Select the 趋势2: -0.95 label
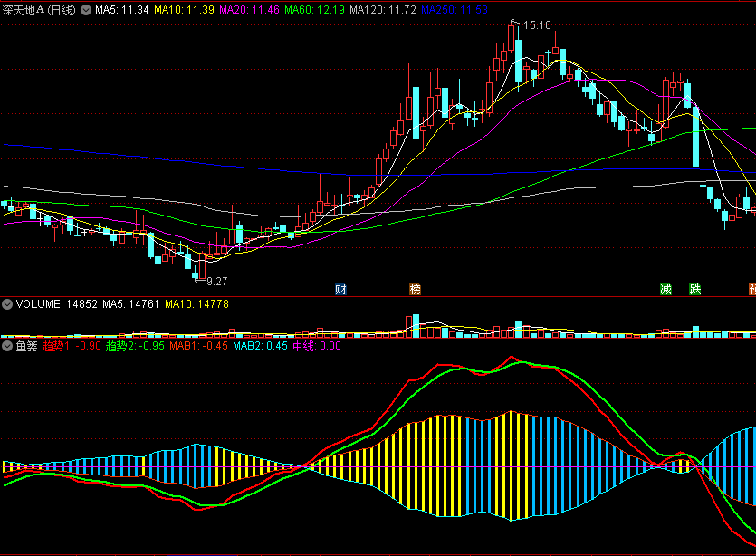Viewport: 756px width, 556px height. tap(135, 346)
